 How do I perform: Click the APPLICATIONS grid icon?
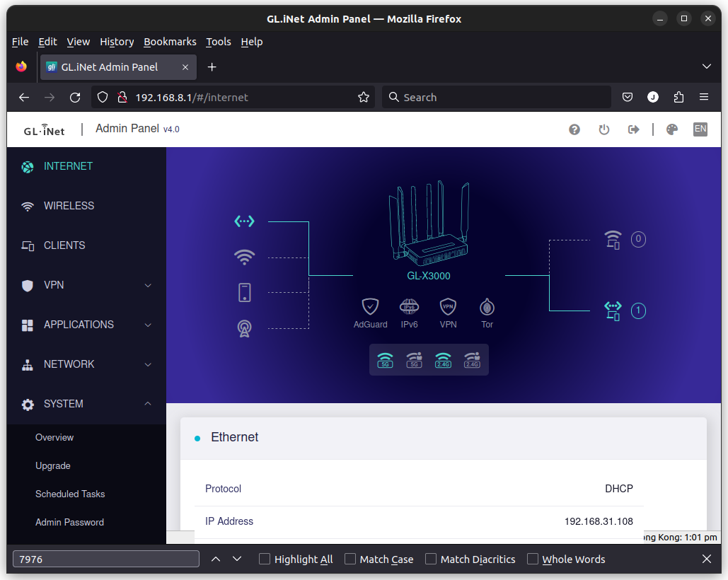28,325
